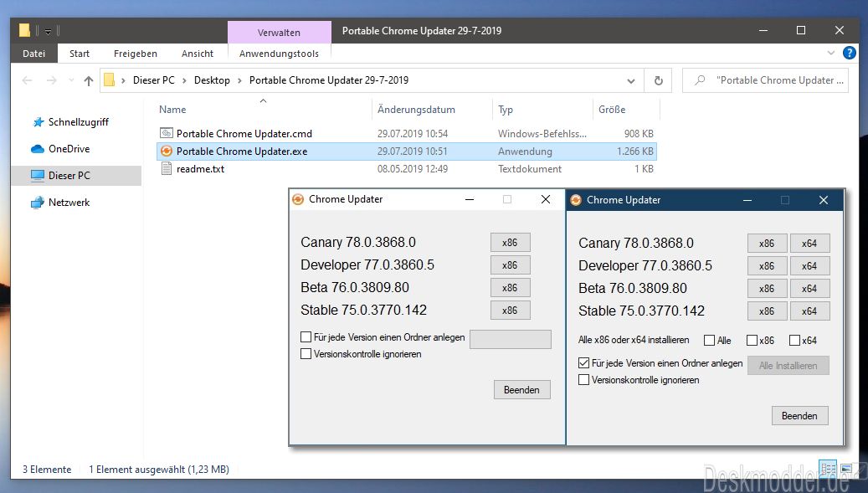Open the Ansicht ribbon tab
Viewport: 868px width, 493px height.
(x=197, y=54)
